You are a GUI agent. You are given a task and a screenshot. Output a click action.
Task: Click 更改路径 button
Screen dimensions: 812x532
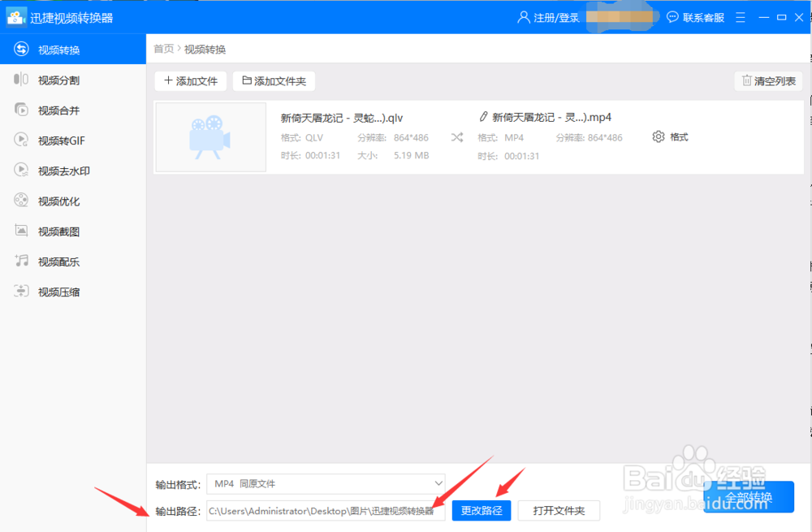click(x=481, y=511)
